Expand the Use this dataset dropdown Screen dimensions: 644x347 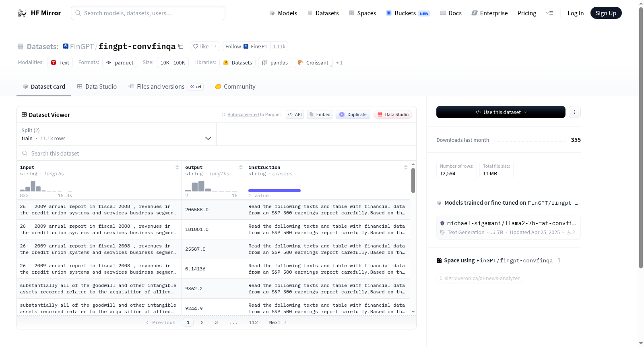click(501, 112)
